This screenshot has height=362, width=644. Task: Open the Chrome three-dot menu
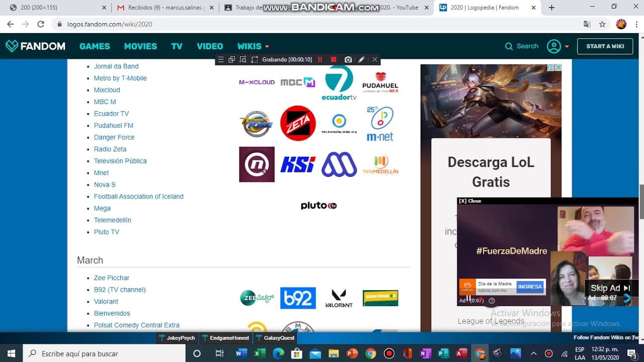[x=636, y=24]
